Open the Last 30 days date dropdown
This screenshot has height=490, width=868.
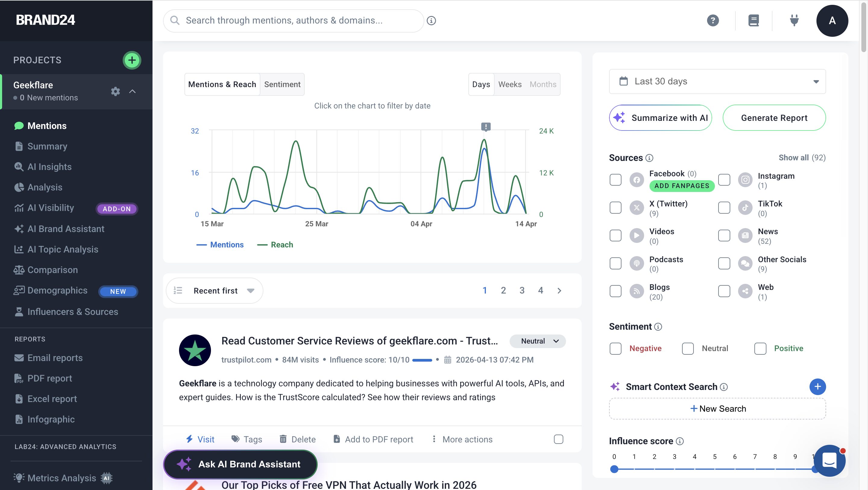(717, 82)
